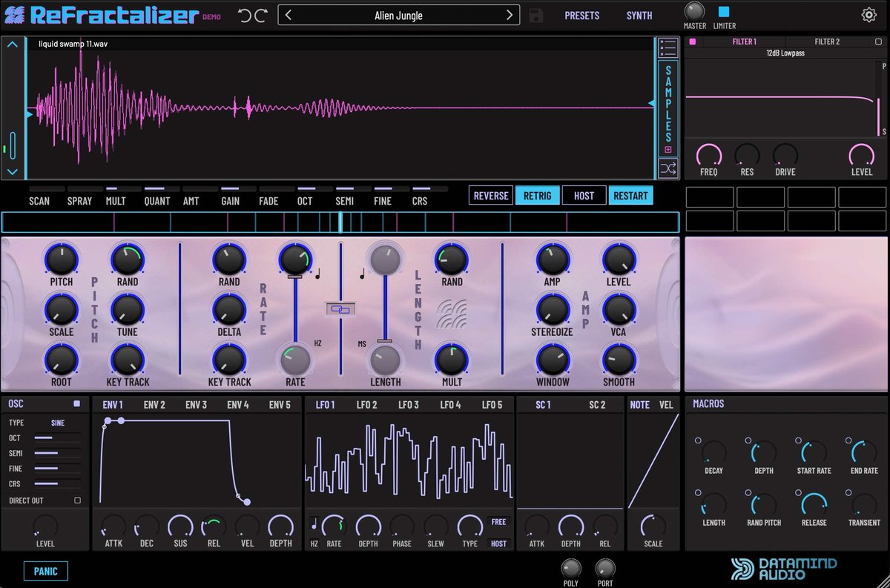This screenshot has height=588, width=890.
Task: Enable the REVERSE toggle
Action: pyautogui.click(x=490, y=195)
